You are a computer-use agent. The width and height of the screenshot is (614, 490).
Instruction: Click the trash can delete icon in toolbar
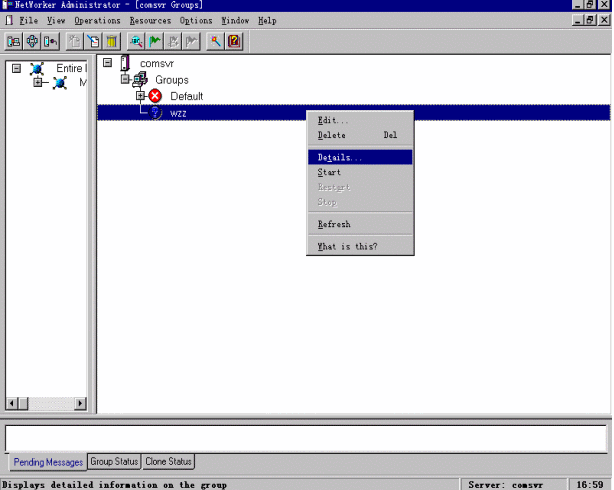[x=111, y=41]
